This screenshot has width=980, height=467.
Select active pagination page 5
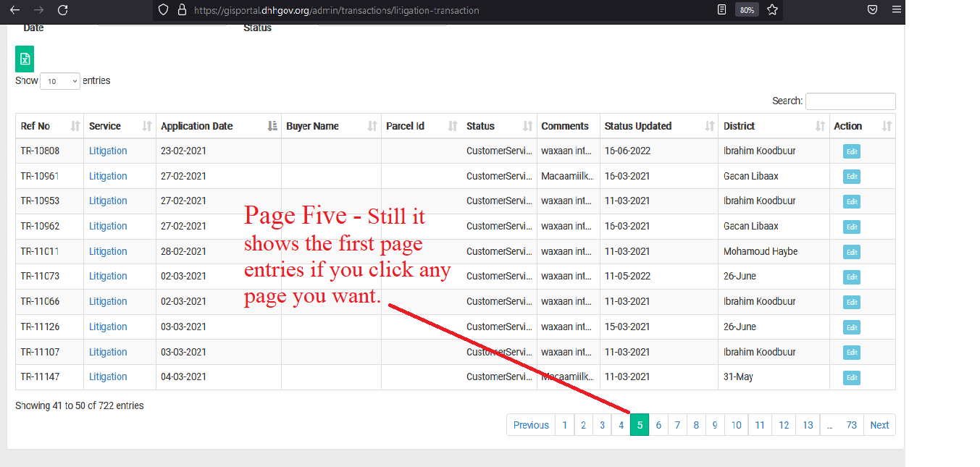640,425
